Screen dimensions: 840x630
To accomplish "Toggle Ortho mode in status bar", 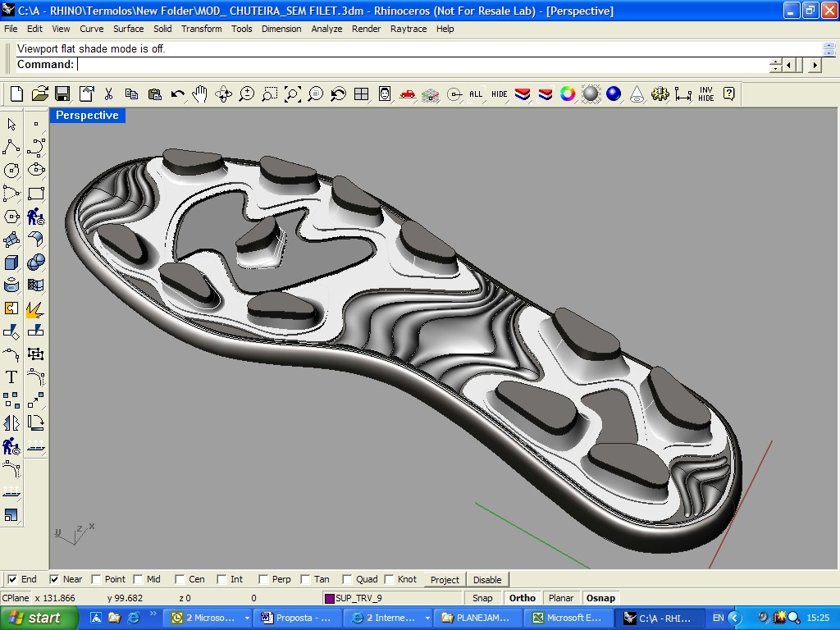I will (522, 598).
